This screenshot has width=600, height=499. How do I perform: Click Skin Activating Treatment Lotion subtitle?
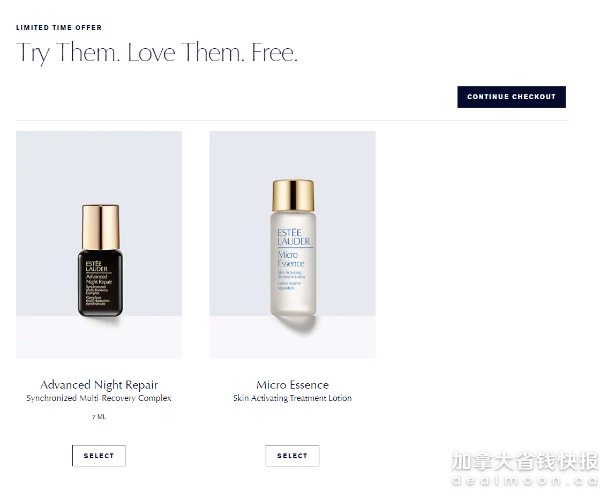pos(292,398)
